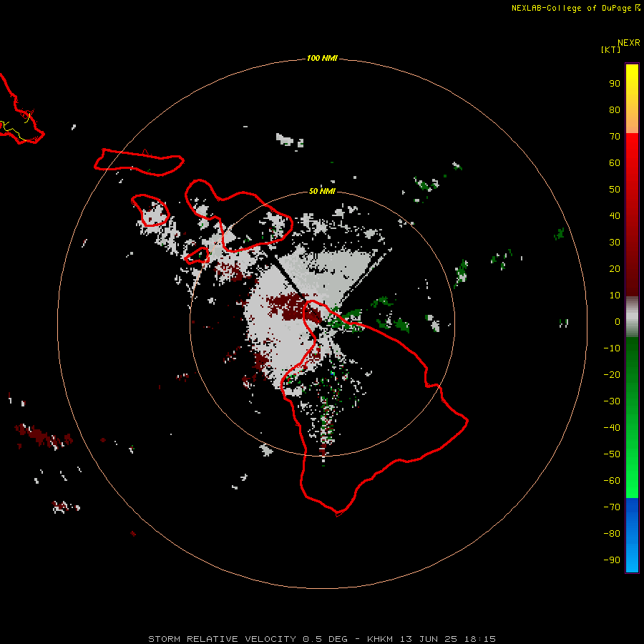Click the 30 value on velocity scale
644x644 pixels.
click(615, 243)
